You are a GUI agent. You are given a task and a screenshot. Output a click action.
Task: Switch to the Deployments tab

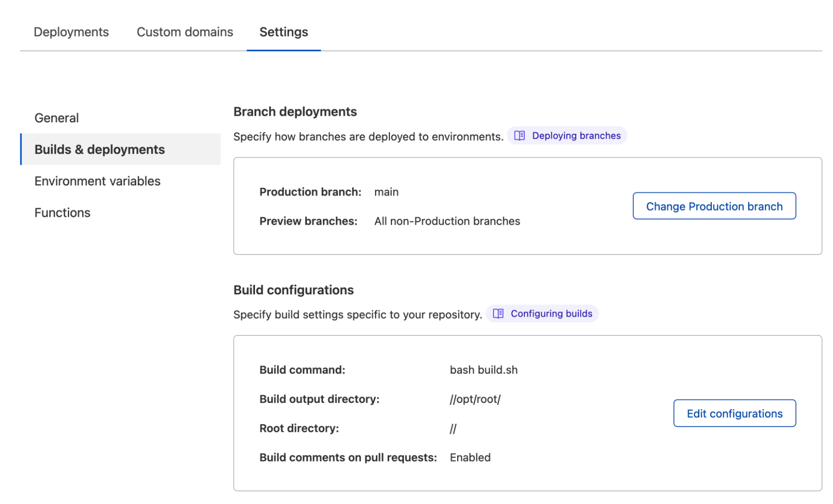point(71,32)
